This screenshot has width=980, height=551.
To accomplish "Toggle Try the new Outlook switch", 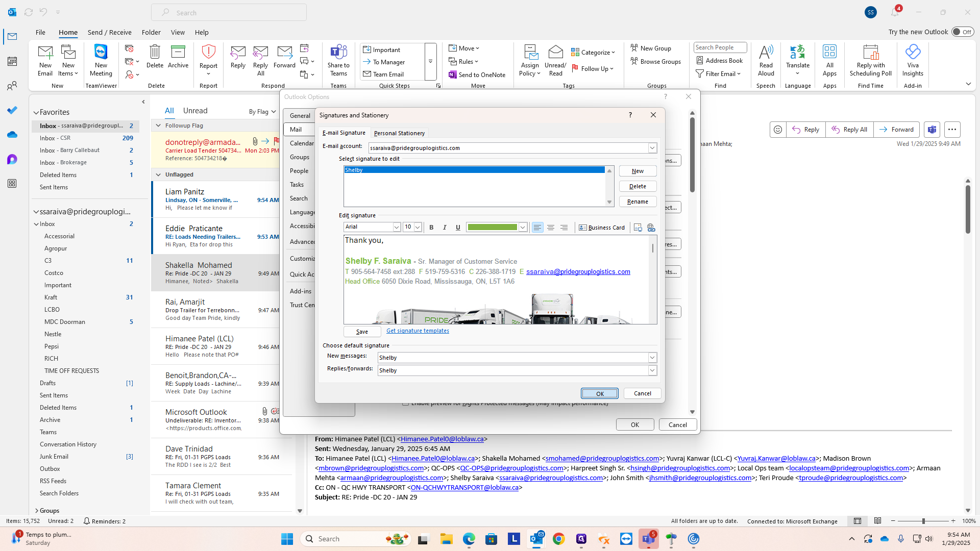I will click(x=962, y=32).
